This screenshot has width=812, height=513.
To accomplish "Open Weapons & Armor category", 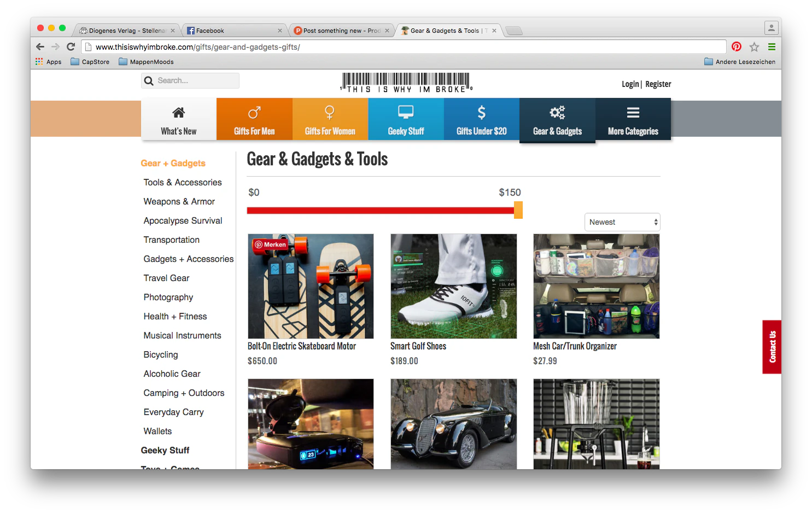I will [179, 202].
